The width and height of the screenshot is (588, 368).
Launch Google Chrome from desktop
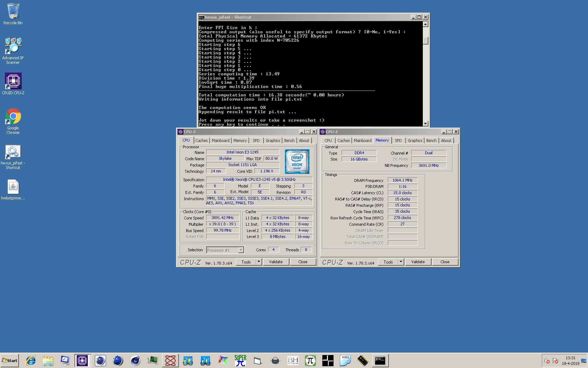click(x=13, y=121)
